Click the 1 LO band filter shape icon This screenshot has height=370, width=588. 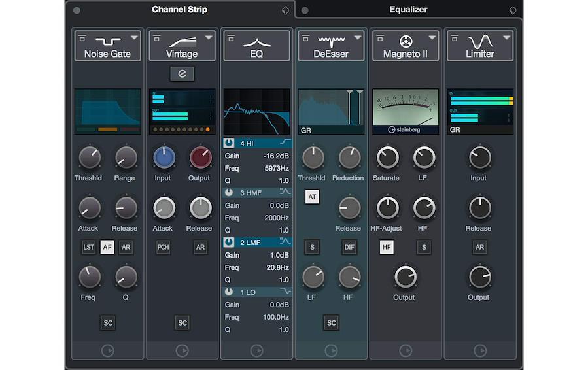(285, 292)
